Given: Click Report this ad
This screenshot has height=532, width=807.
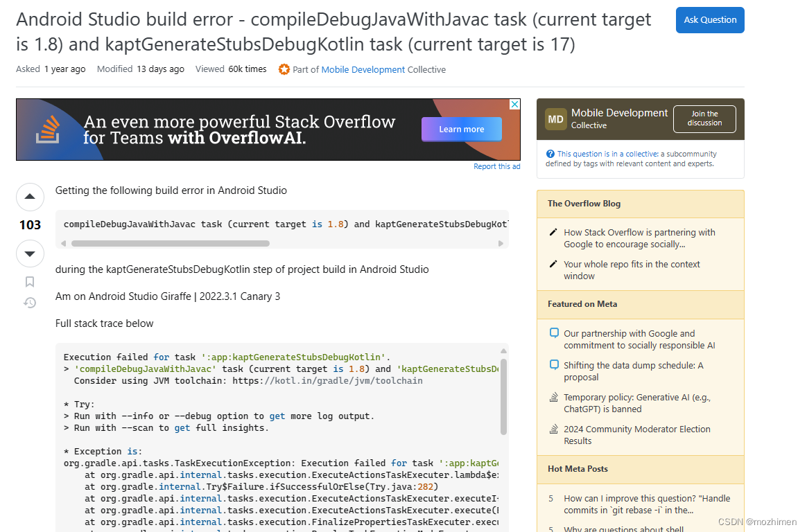Looking at the screenshot, I should [497, 166].
